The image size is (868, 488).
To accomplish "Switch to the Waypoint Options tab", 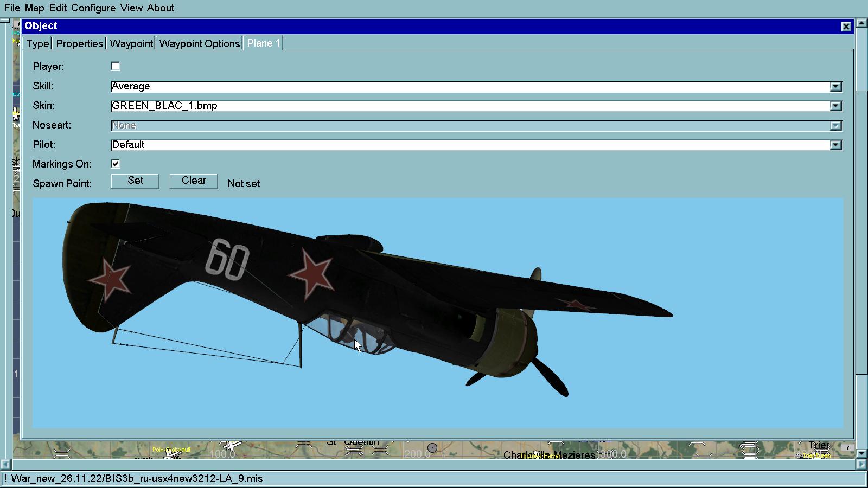I will (199, 43).
